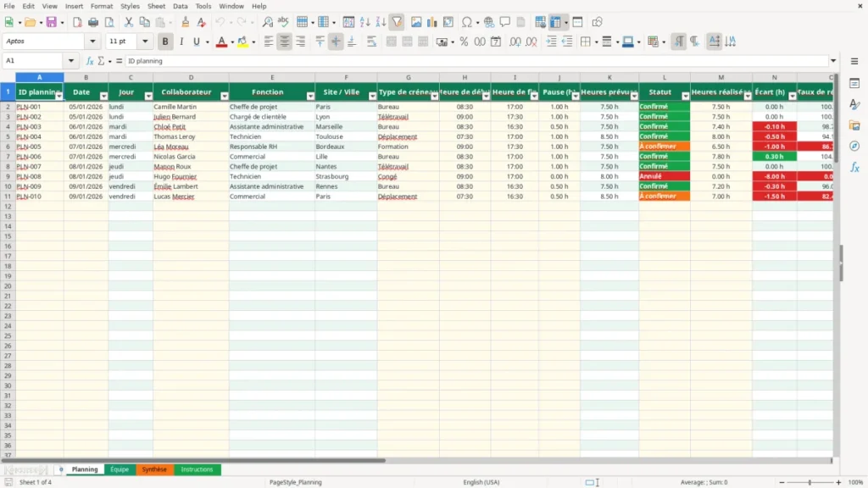Open the sidebar Gallery panel icon
Screen dimensions: 868x488
(854, 125)
